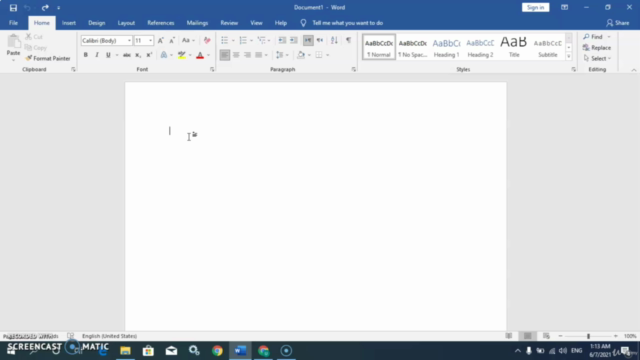Expand borders dropdown arrow
The width and height of the screenshot is (640, 360).
[327, 55]
